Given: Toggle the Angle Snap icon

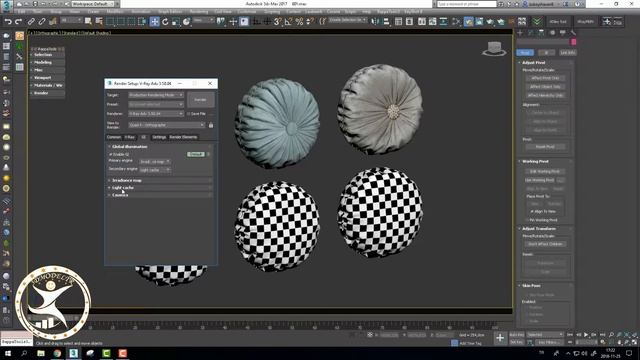Looking at the screenshot, I should [288, 22].
